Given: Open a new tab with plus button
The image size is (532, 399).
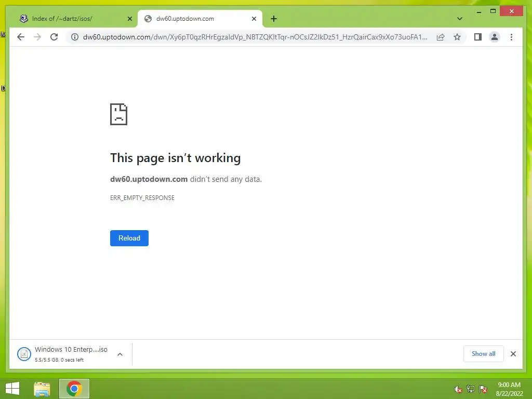Looking at the screenshot, I should (x=274, y=19).
